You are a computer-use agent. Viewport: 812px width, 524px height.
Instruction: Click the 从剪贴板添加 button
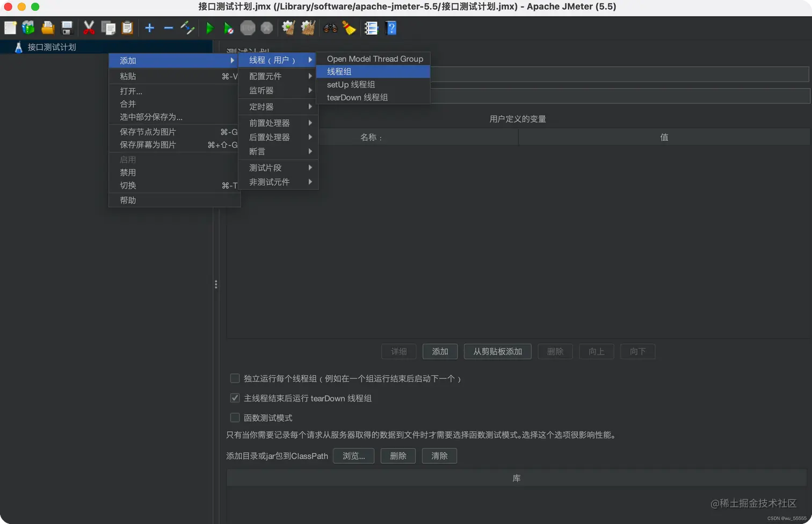tap(497, 351)
